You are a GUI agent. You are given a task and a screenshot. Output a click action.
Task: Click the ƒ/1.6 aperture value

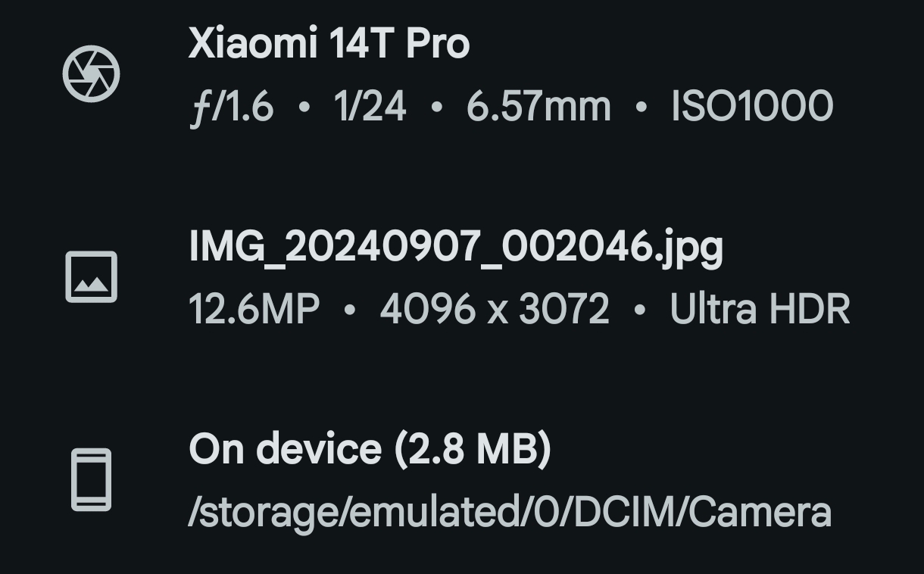231,106
